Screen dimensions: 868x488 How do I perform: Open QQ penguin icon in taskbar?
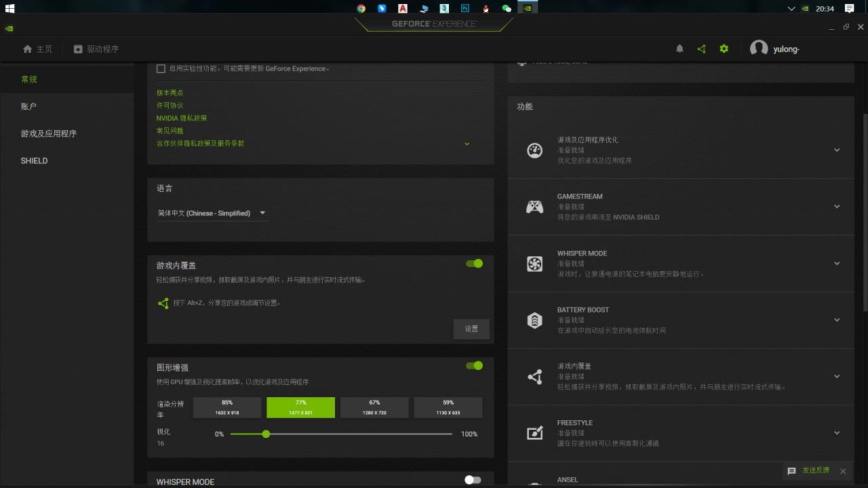coord(486,8)
